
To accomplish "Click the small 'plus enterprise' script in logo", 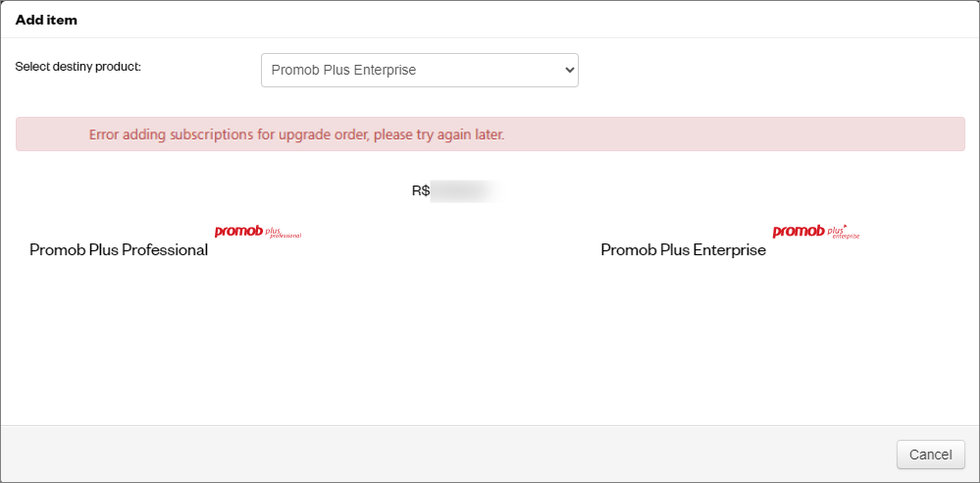I will pos(843,233).
